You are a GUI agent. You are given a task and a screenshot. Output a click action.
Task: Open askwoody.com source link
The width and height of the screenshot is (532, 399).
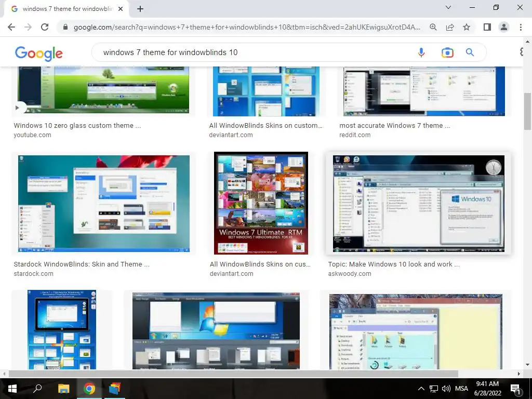(x=350, y=274)
